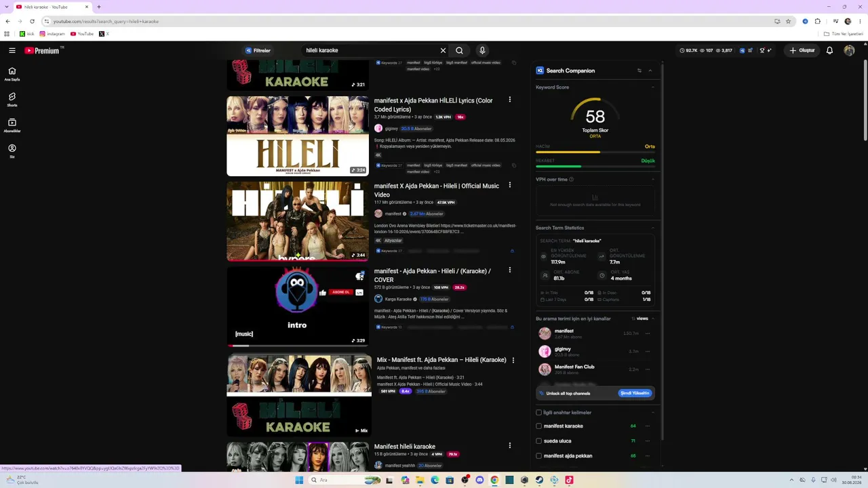Click the browser address bar
The width and height of the screenshot is (868, 488).
[407, 21]
